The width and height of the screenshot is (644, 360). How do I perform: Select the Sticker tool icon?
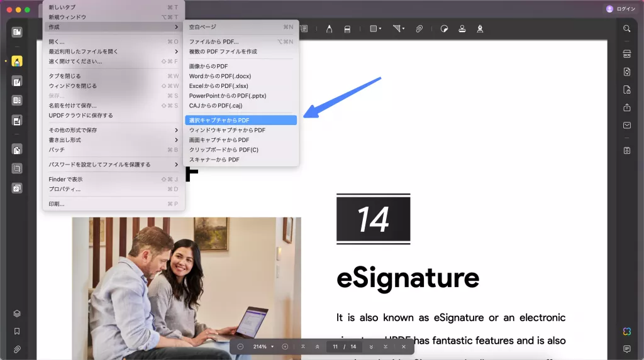(x=444, y=29)
